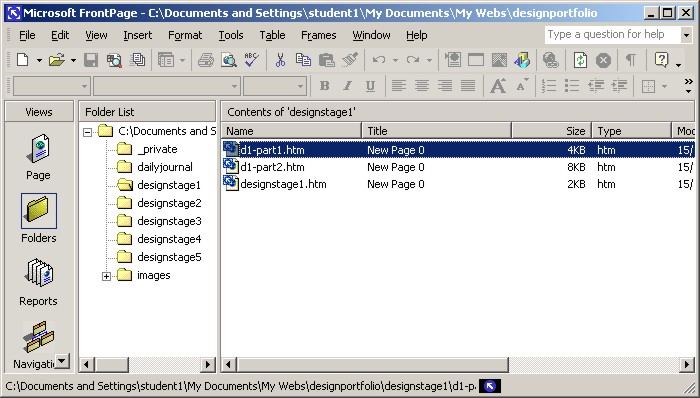The height and width of the screenshot is (398, 700).
Task: Click the Stop icon
Action: point(603,60)
